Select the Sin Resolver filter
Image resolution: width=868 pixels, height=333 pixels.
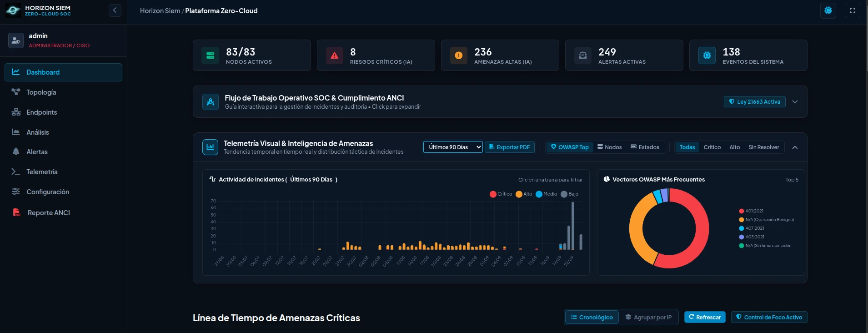(x=764, y=147)
